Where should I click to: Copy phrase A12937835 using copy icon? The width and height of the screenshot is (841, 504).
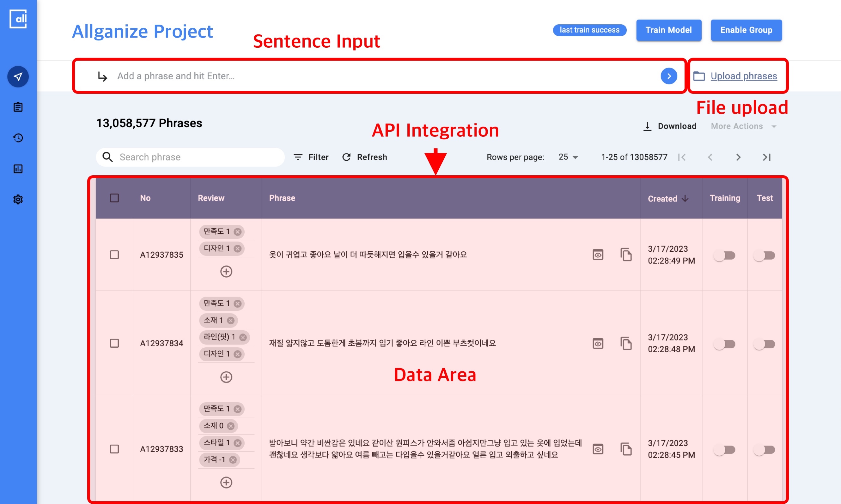click(x=626, y=255)
